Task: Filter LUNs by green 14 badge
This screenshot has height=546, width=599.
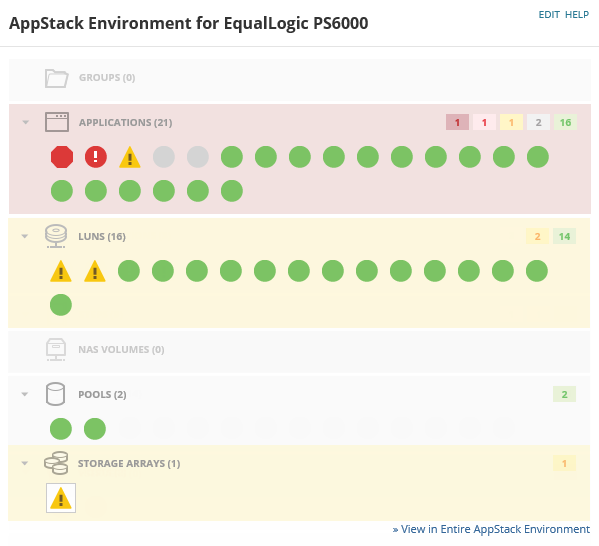Action: pyautogui.click(x=565, y=236)
